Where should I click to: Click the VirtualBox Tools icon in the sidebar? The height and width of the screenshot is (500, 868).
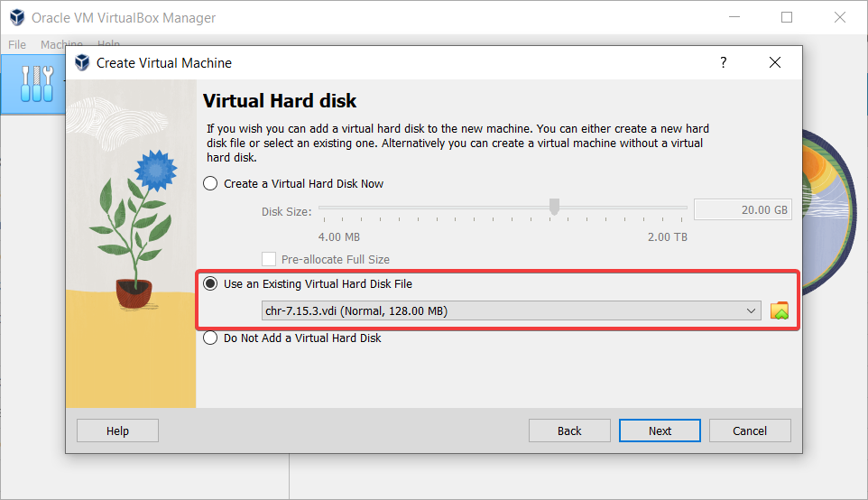click(37, 84)
